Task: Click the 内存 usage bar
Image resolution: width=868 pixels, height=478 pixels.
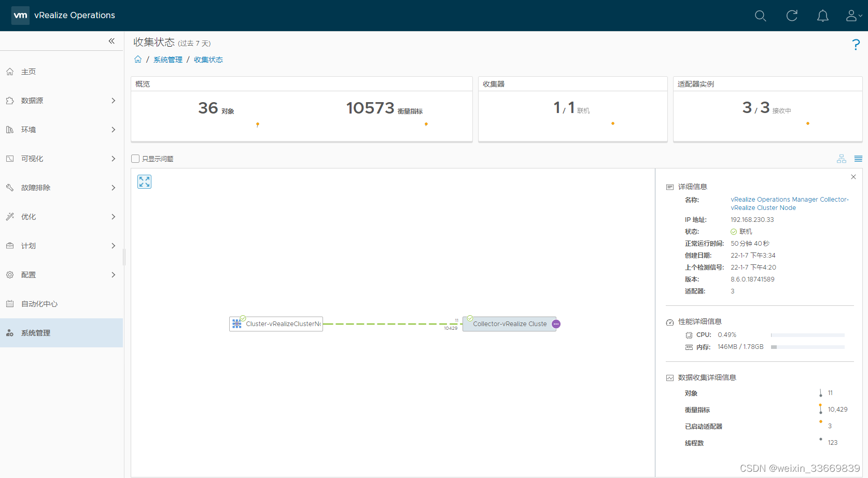Action: point(808,347)
